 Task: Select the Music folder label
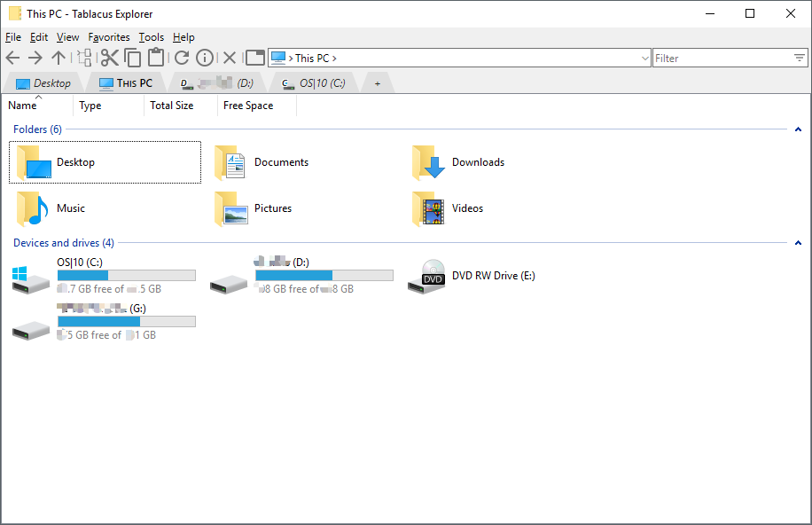click(71, 208)
